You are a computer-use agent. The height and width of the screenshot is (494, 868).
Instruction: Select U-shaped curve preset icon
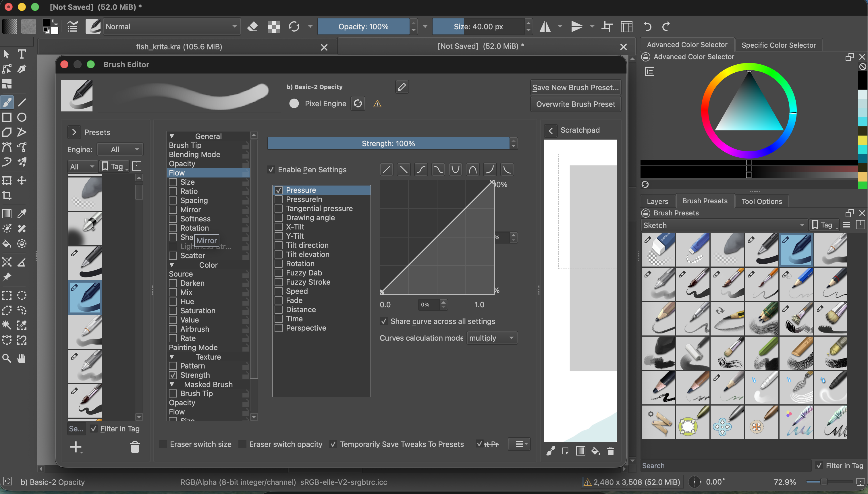coord(455,169)
